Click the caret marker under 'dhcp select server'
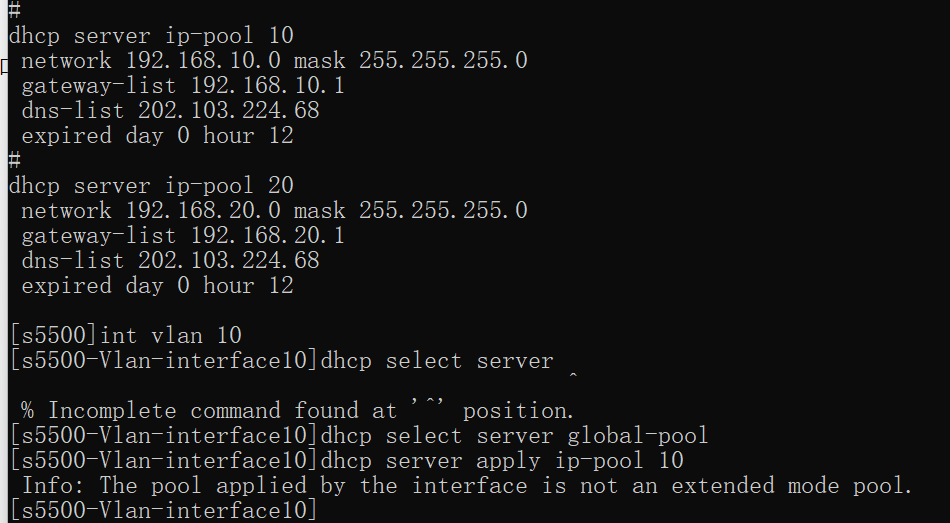Viewport: 950px width, 523px height. tap(573, 378)
